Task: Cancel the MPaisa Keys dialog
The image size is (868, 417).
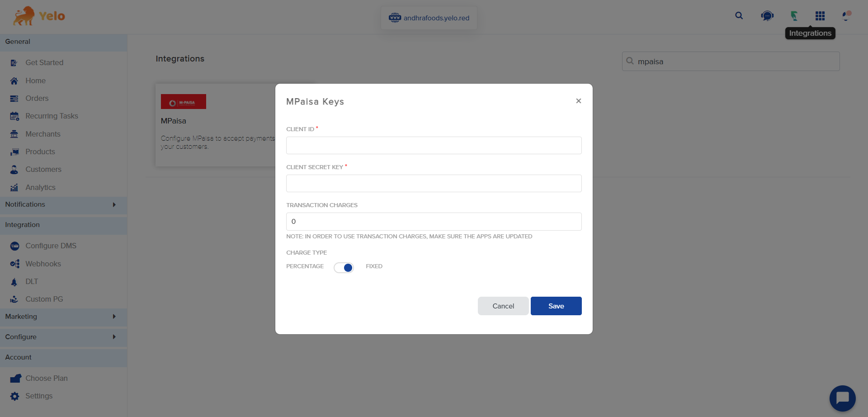Action: tap(503, 306)
